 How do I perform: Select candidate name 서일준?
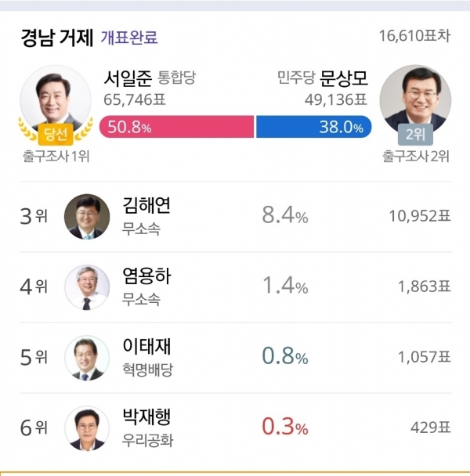pyautogui.click(x=128, y=79)
